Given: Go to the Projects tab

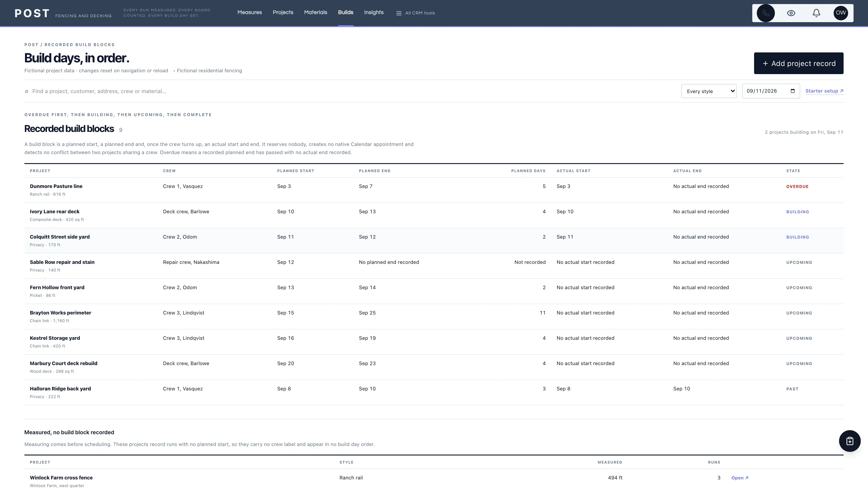Looking at the screenshot, I should coord(283,12).
